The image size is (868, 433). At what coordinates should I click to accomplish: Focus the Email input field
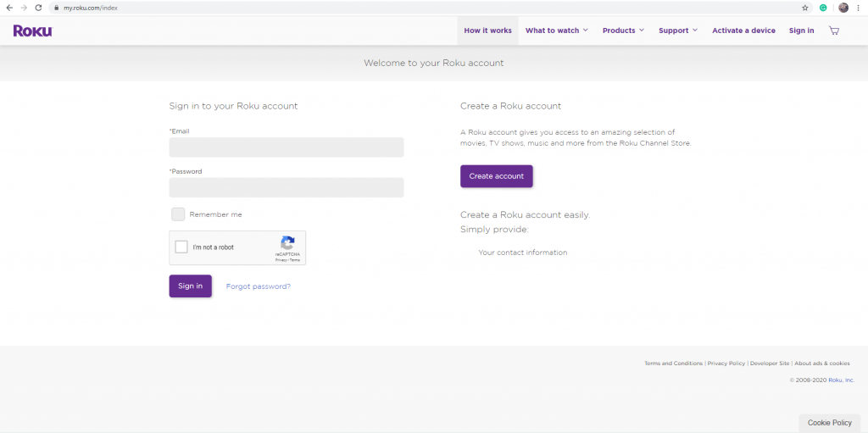(x=287, y=147)
